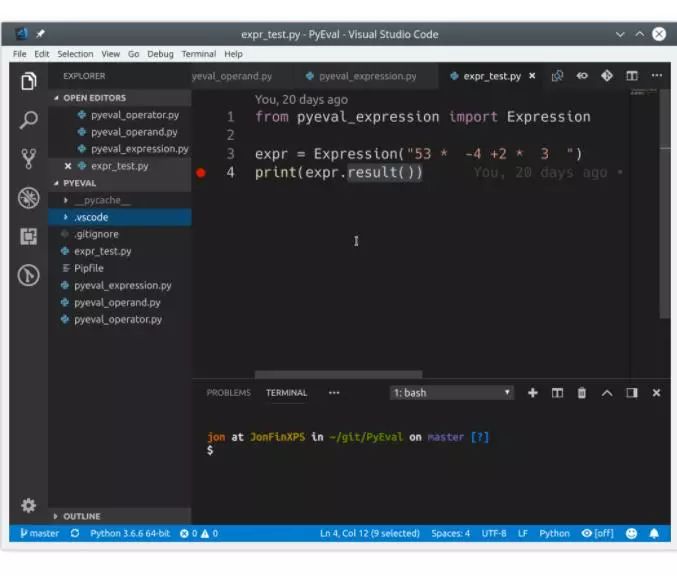Click the pin icon in title bar

pyautogui.click(x=40, y=34)
